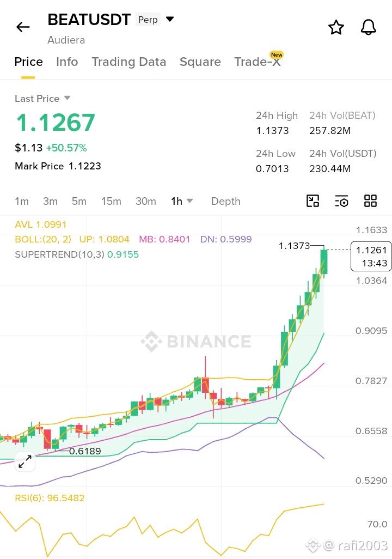The width and height of the screenshot is (392, 559).
Task: Select the 15m chart interval
Action: [x=111, y=201]
